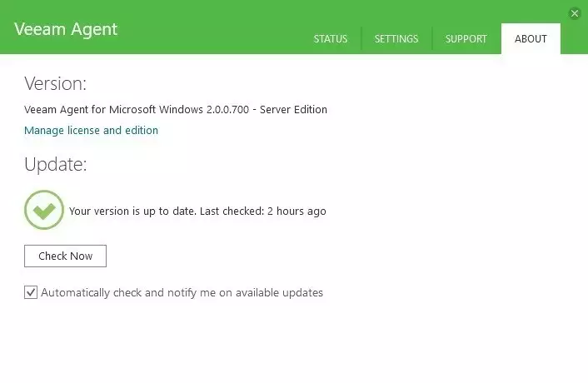Click the 'Automatically check and notify me' label
Image resolution: width=588 pixels, height=383 pixels.
tap(132, 292)
